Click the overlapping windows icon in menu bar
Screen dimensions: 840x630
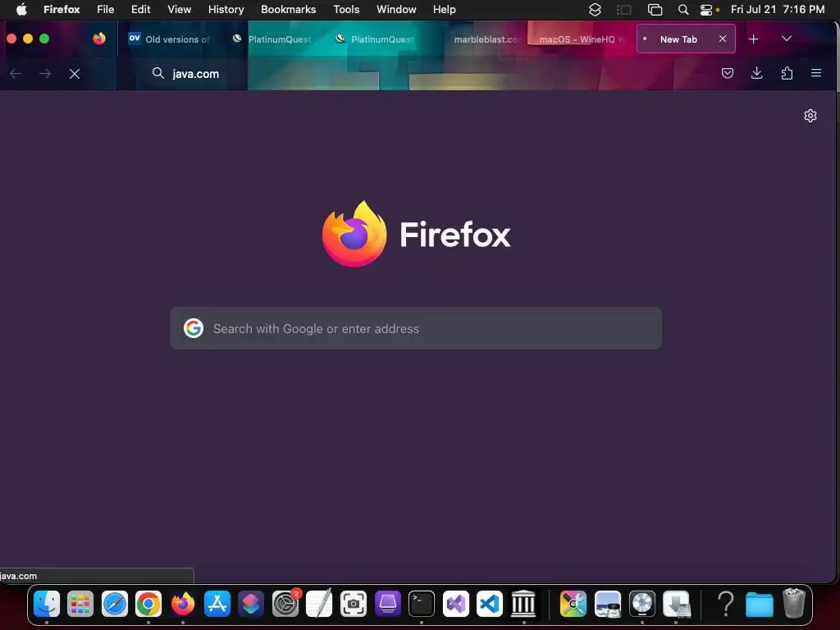pyautogui.click(x=655, y=10)
